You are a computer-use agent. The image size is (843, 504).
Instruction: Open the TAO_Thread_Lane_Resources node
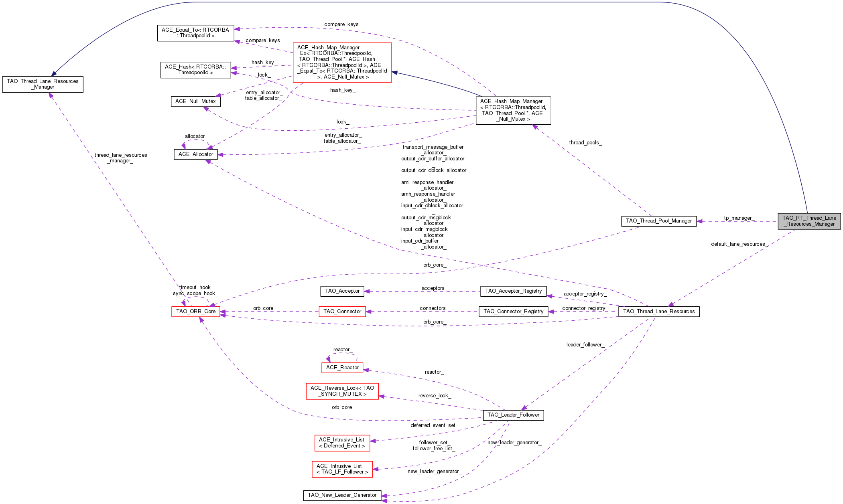pos(658,312)
